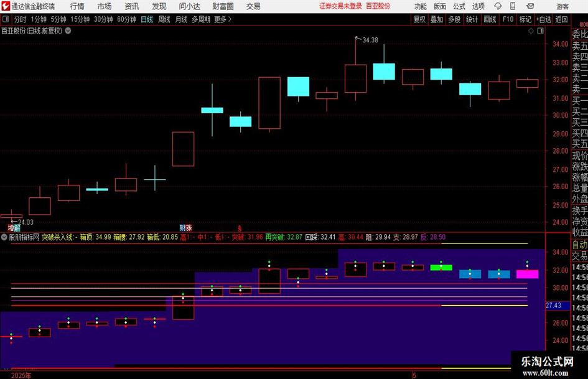Click the 增 info marker on chart
This screenshot has height=379, width=588.
tap(11, 228)
